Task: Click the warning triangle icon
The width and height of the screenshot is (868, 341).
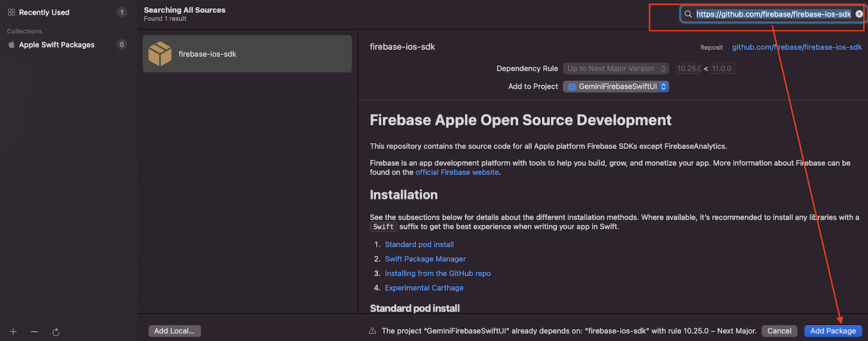Action: tap(372, 331)
